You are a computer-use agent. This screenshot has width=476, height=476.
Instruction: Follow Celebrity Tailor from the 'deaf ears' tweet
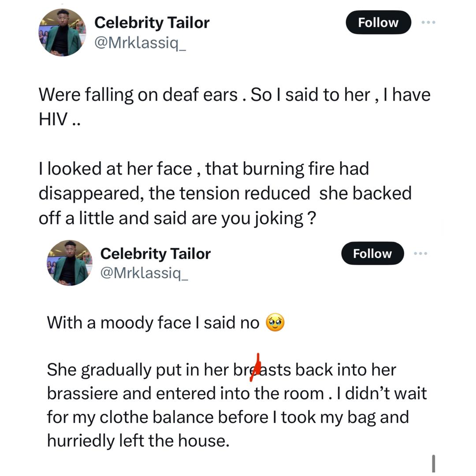click(x=378, y=22)
